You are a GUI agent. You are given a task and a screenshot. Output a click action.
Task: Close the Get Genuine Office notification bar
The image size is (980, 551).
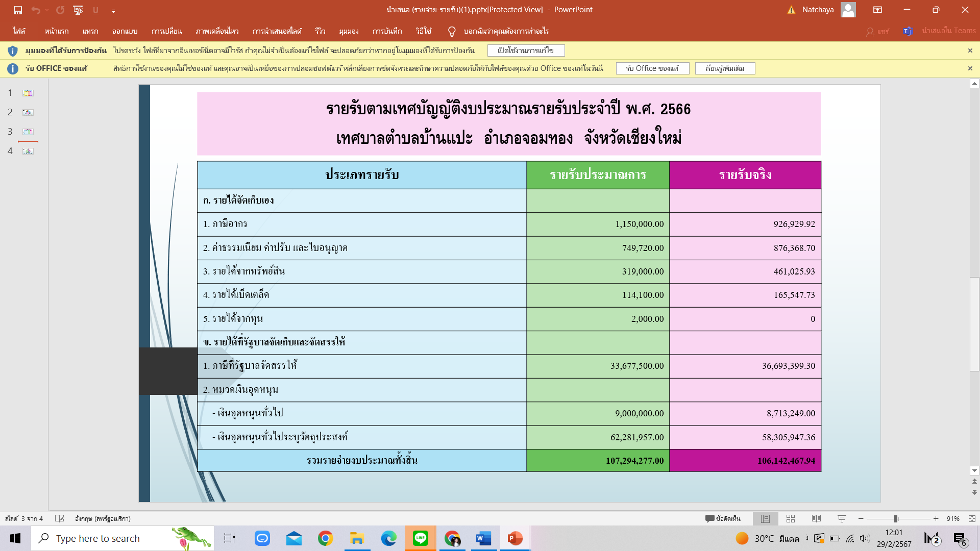point(970,68)
